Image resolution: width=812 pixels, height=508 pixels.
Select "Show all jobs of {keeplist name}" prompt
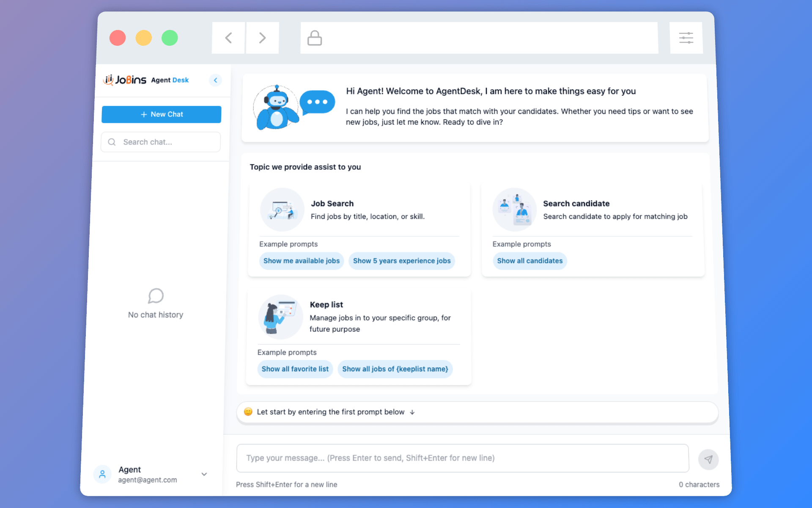395,369
